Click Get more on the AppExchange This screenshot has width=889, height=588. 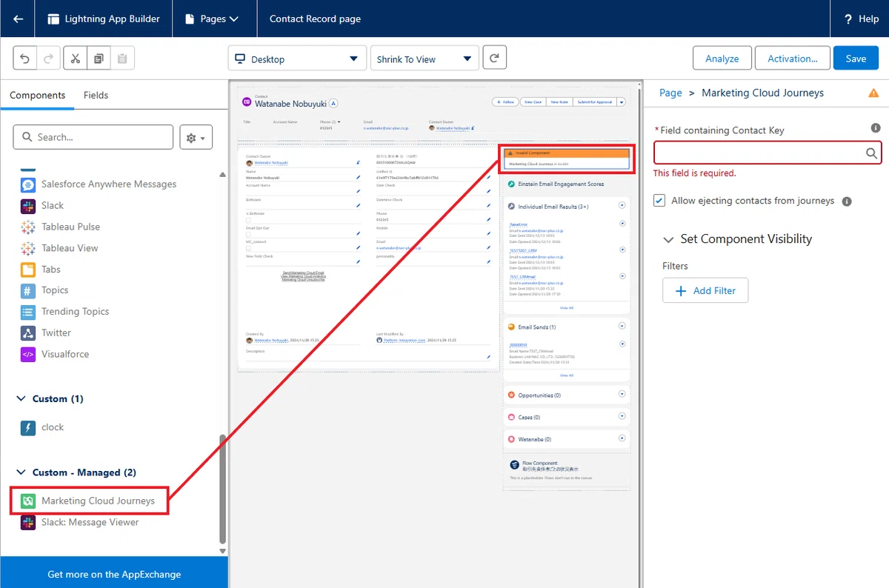point(114,574)
